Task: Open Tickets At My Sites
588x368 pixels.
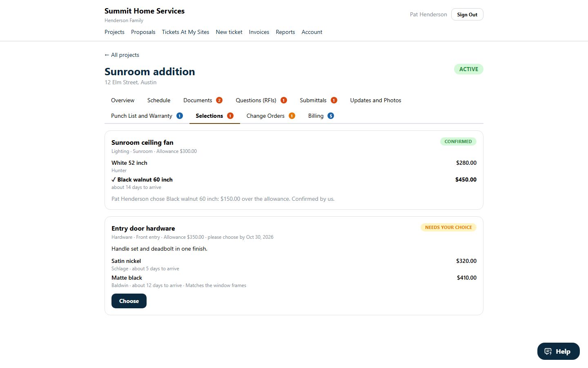Action: (185, 32)
